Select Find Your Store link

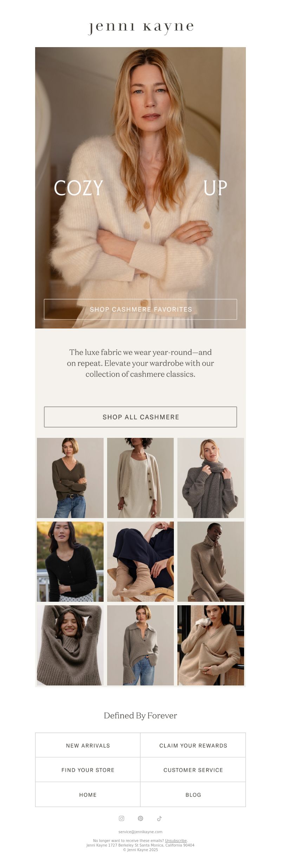tap(88, 770)
